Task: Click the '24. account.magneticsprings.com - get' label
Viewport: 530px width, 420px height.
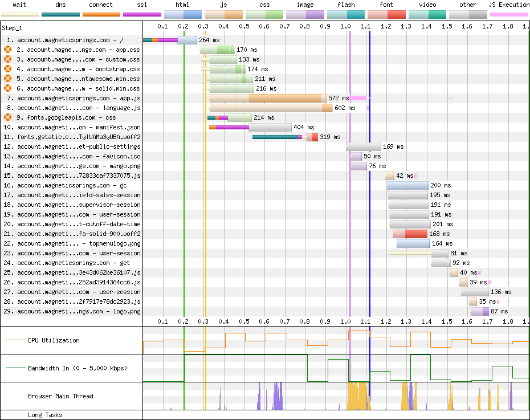Action: click(67, 263)
